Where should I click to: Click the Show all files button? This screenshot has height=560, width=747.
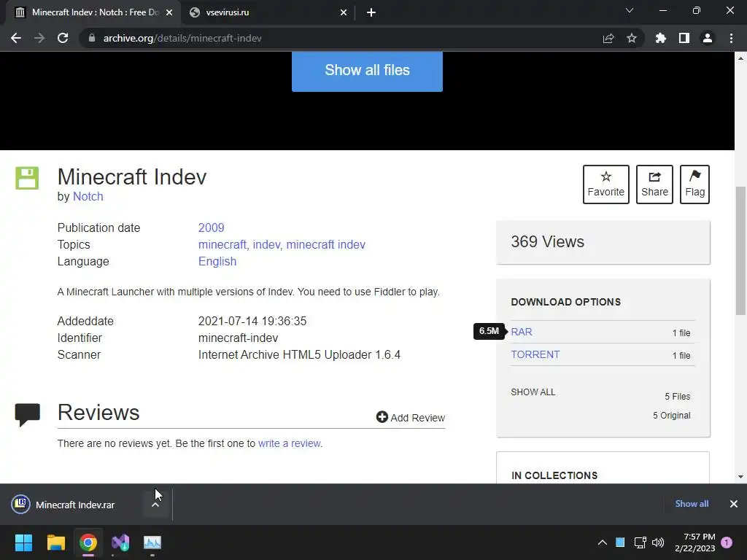(367, 71)
